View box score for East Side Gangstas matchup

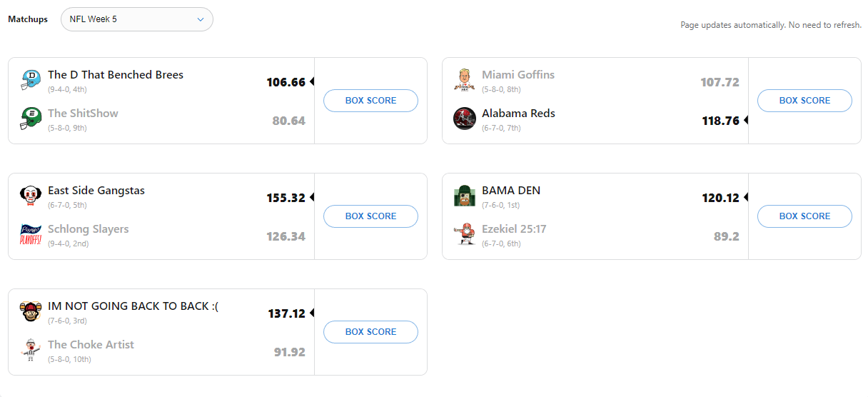370,216
